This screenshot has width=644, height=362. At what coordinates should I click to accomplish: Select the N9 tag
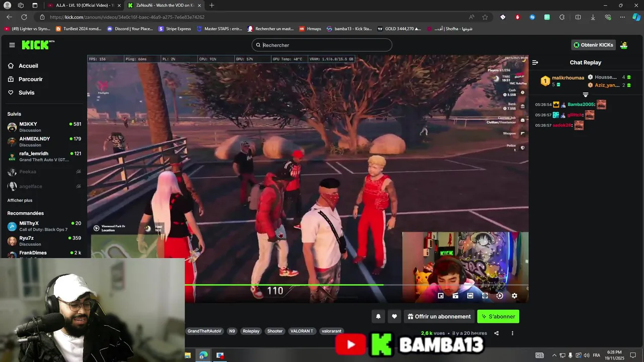[232, 331]
